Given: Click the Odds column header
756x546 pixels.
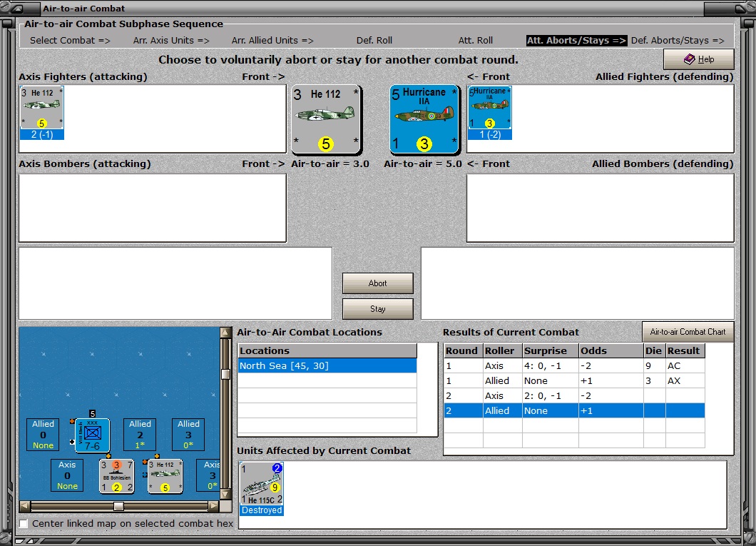Looking at the screenshot, I should point(611,350).
